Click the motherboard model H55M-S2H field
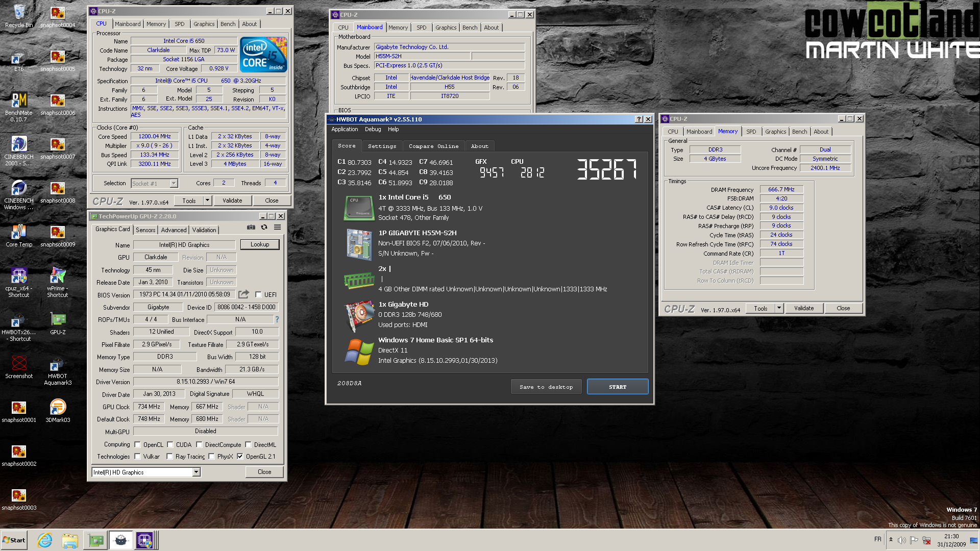Image resolution: width=980 pixels, height=551 pixels. tap(422, 56)
